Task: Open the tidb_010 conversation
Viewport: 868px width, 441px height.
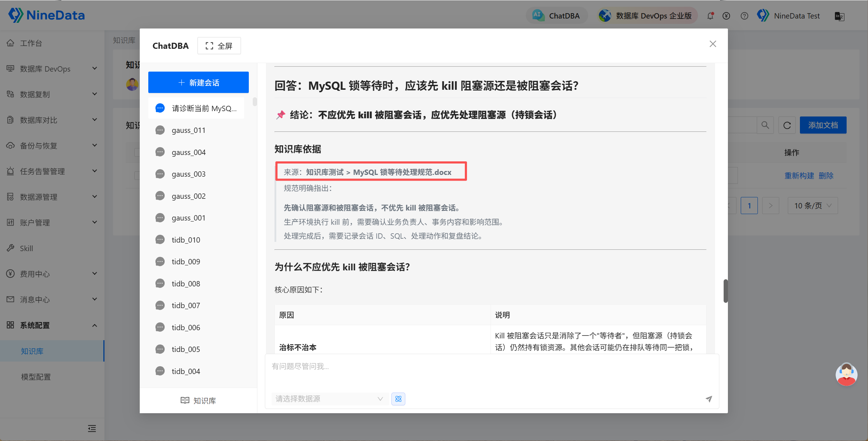Action: click(196, 240)
